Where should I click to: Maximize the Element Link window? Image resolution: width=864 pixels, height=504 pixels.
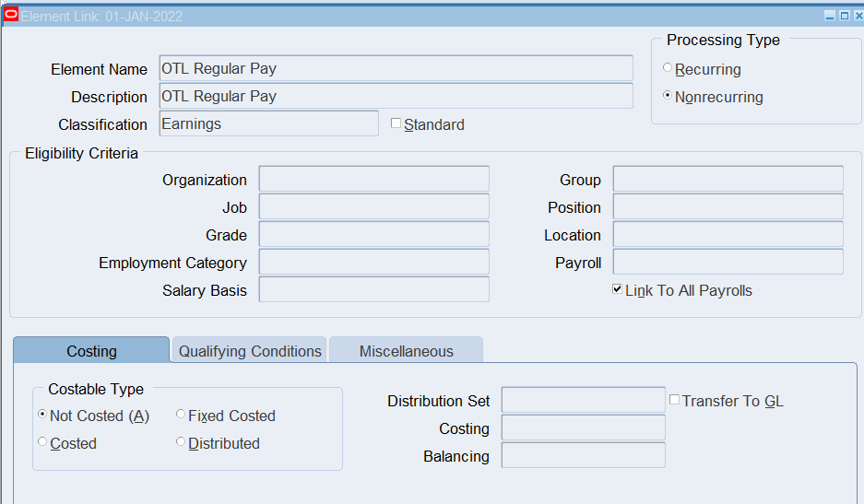tap(843, 16)
